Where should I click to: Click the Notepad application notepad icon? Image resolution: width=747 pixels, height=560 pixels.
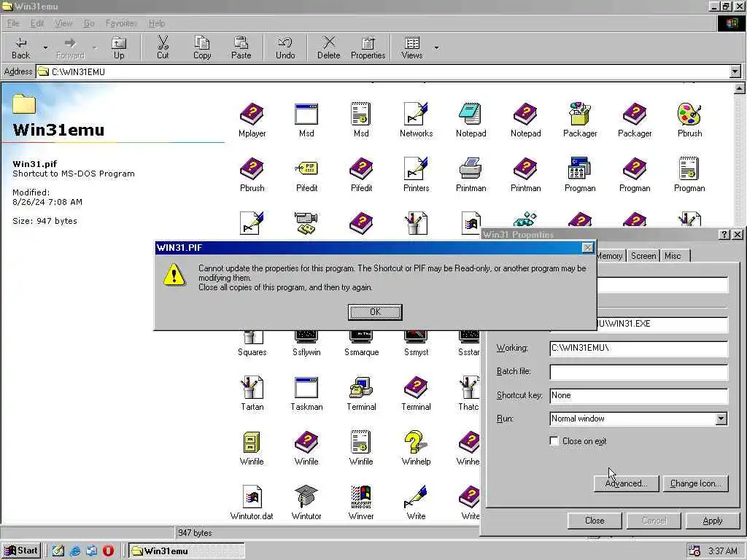(471, 114)
